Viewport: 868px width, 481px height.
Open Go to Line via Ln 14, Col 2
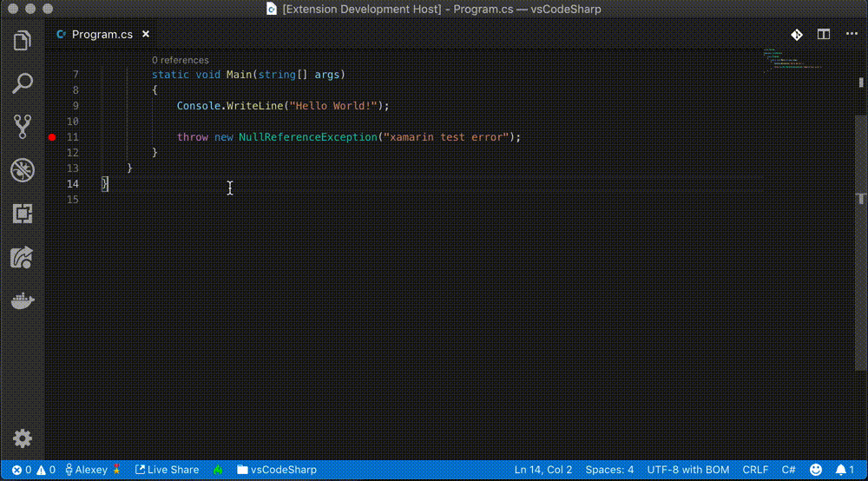click(x=543, y=470)
